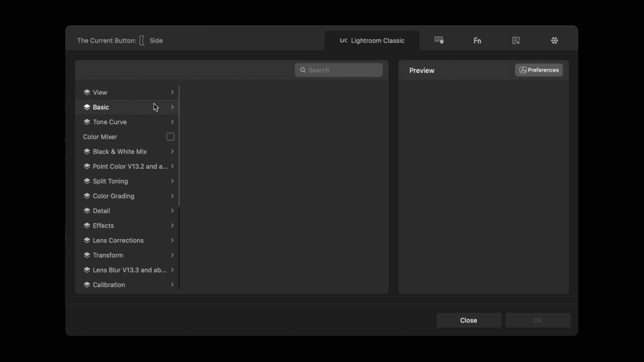Click the Fn key icon in the top bar
644x362 pixels.
477,40
